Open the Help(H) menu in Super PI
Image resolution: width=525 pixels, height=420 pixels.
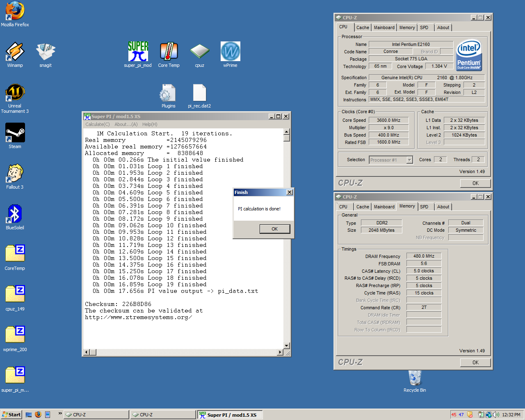pos(150,124)
